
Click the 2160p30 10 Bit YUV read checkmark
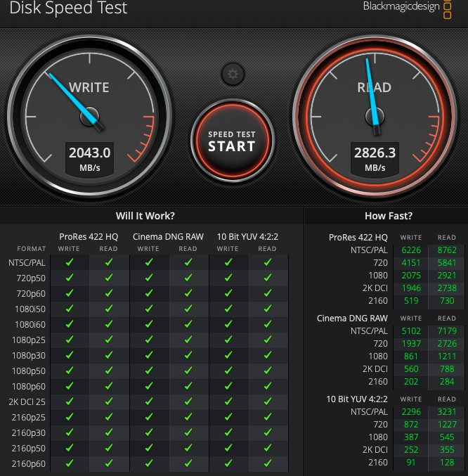268,432
